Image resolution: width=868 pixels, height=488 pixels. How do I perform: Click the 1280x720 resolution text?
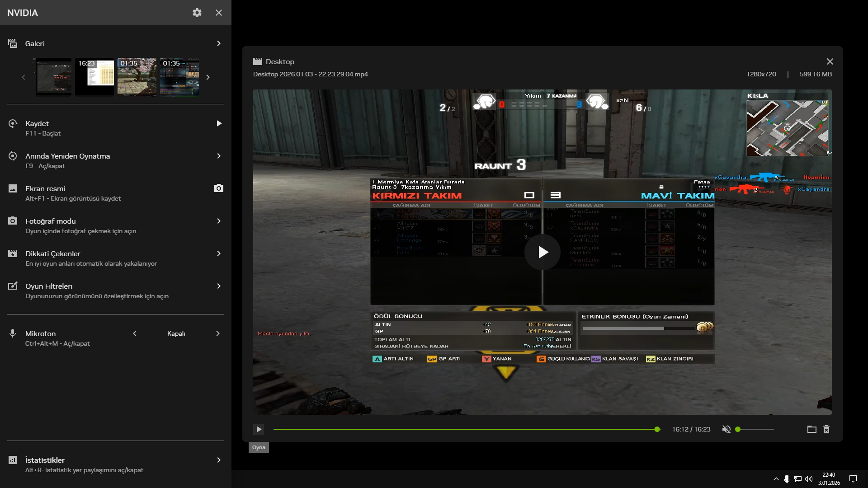761,74
